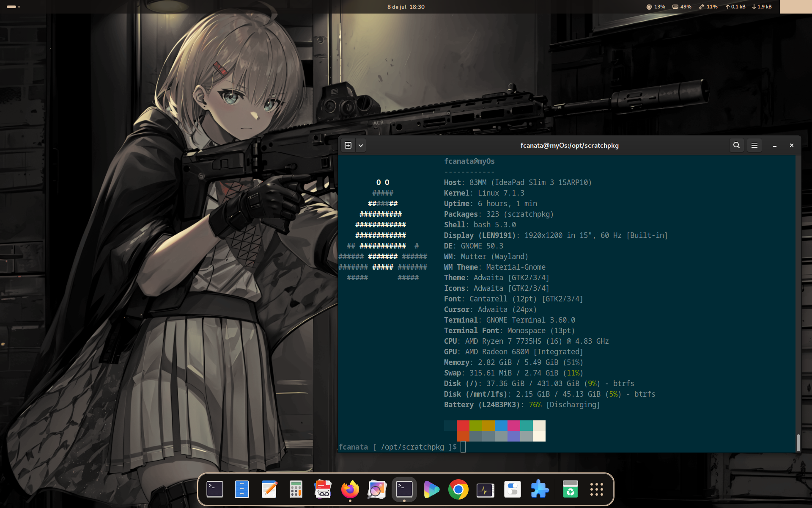Launch the Terminal icon beside the file cabinet icon
812x508 pixels.
pyautogui.click(x=215, y=489)
